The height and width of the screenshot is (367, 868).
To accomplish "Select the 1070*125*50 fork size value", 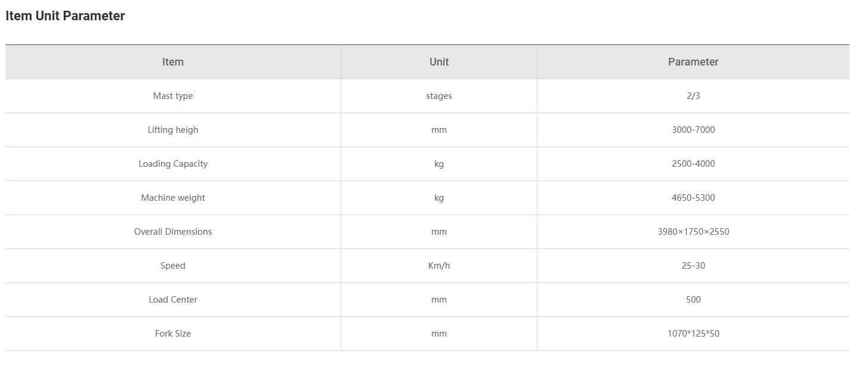I will (x=693, y=334).
